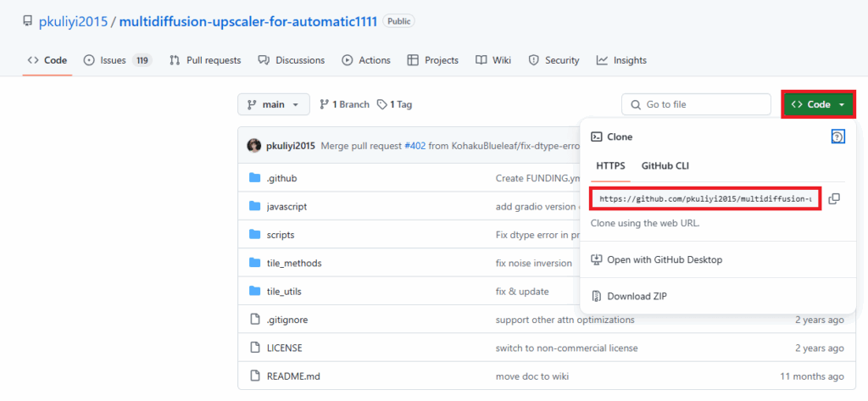Viewport: 868px width, 401px height.
Task: Open the tile_utils folder
Action: (284, 292)
